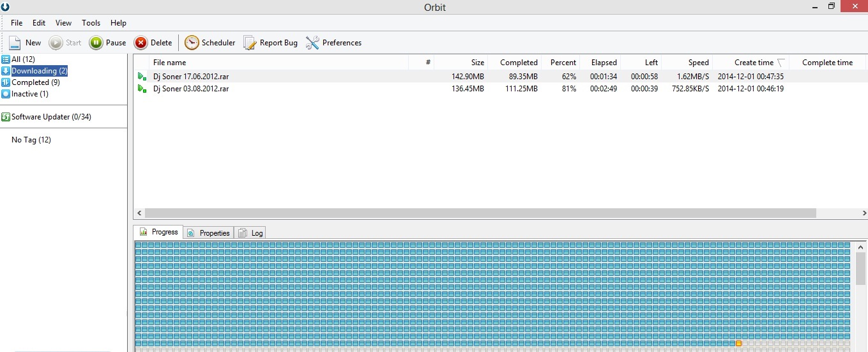Viewport: 868px width, 352px height.
Task: Open the Tools menu
Action: (91, 23)
